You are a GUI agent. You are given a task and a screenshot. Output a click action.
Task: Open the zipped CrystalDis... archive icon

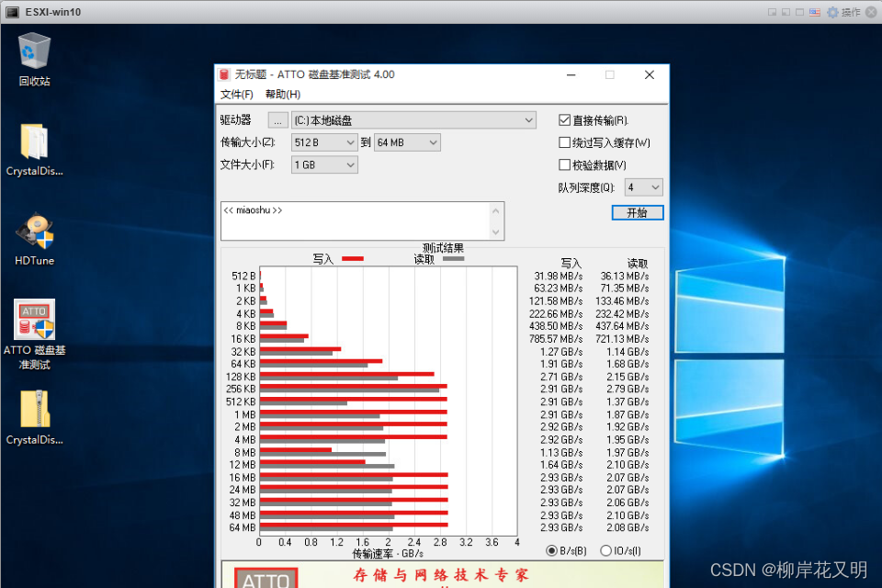(34, 417)
